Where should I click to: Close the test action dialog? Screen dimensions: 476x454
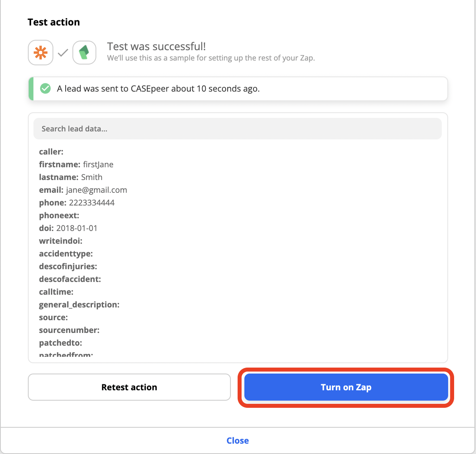238,440
